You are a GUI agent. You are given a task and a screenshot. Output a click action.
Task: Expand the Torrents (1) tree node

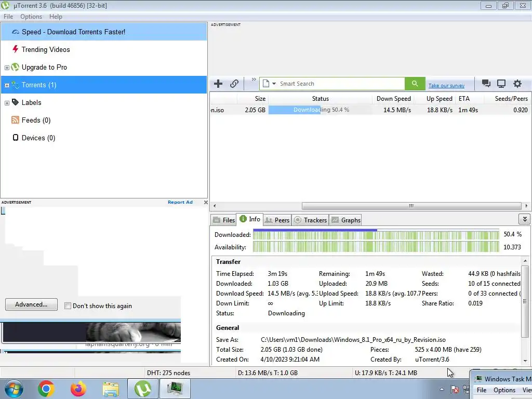point(7,85)
